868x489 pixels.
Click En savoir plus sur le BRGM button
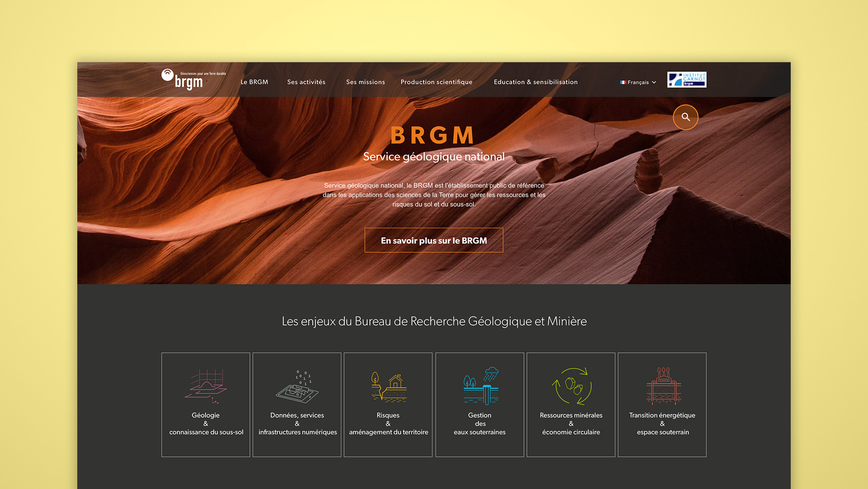point(434,240)
